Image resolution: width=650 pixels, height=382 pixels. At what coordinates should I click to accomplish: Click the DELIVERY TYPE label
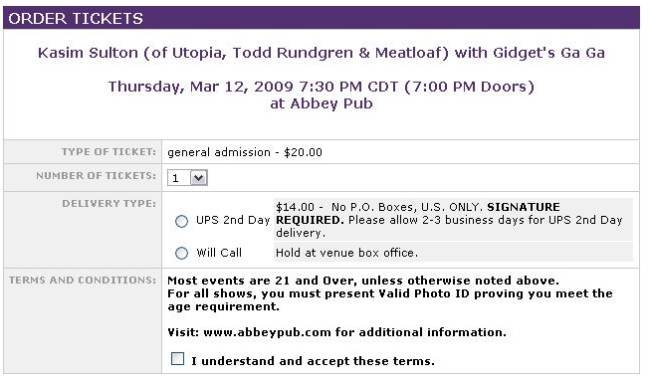(x=109, y=203)
